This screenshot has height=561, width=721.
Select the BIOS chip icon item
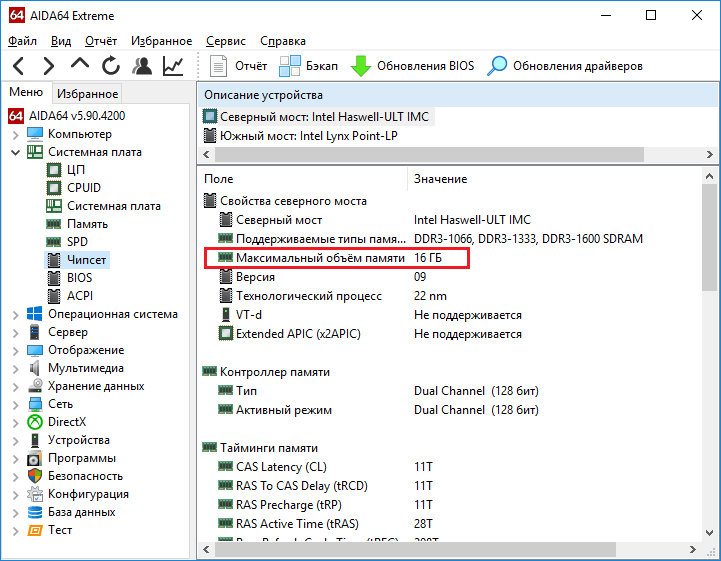pos(54,278)
